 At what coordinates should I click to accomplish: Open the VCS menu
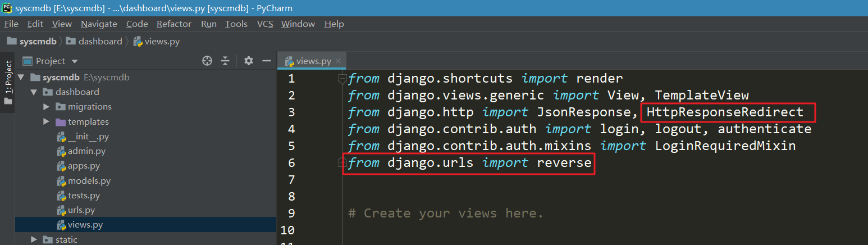[x=265, y=24]
